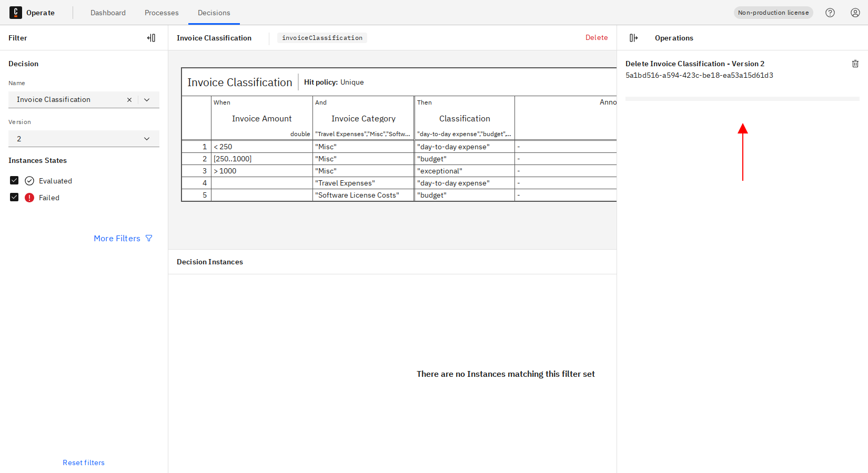This screenshot has width=868, height=473.
Task: Click the operation progress bar
Action: [742, 98]
